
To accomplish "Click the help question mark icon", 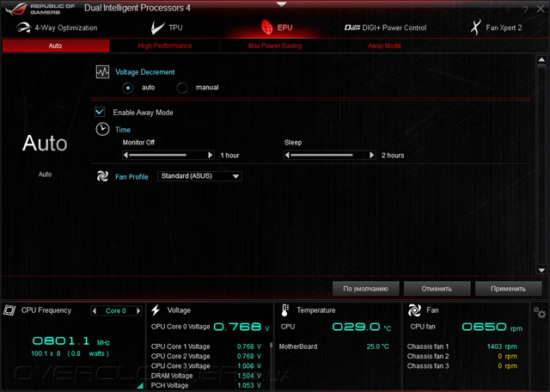I will pos(525,9).
